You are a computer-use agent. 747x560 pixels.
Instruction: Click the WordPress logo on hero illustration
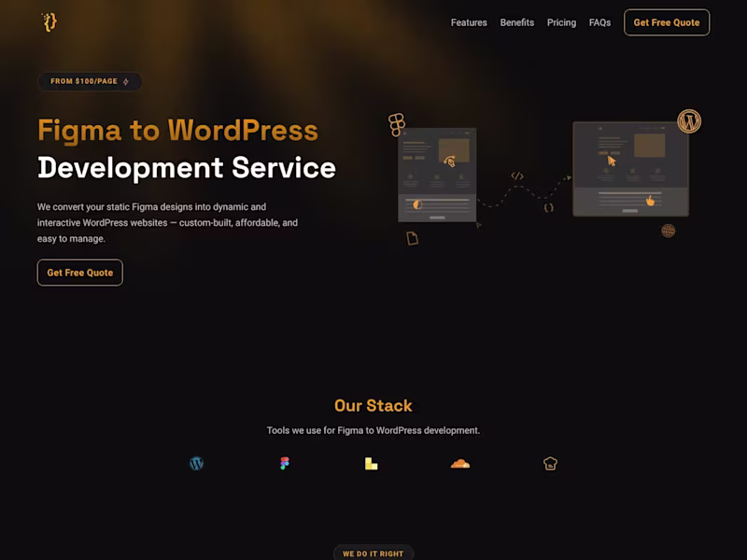click(x=689, y=121)
